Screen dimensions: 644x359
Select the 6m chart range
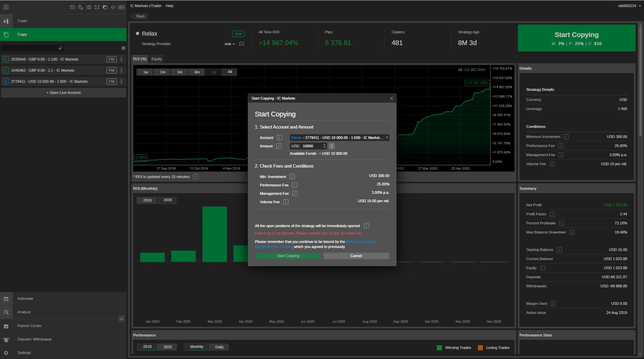[197, 72]
